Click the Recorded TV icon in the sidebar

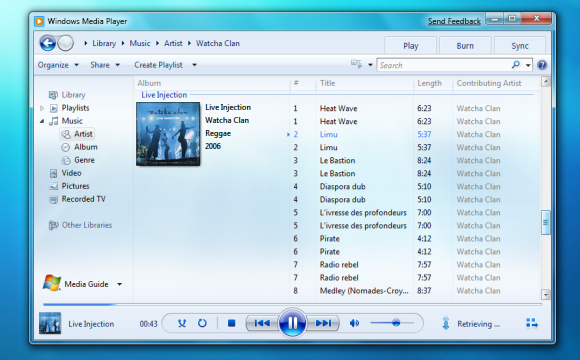pyautogui.click(x=54, y=199)
